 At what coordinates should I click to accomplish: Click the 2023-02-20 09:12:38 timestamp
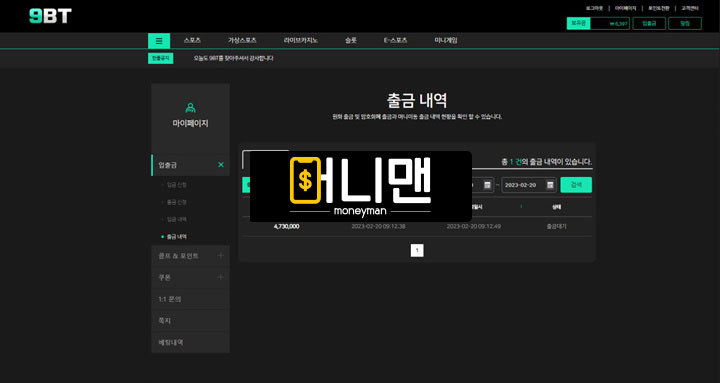pos(378,226)
